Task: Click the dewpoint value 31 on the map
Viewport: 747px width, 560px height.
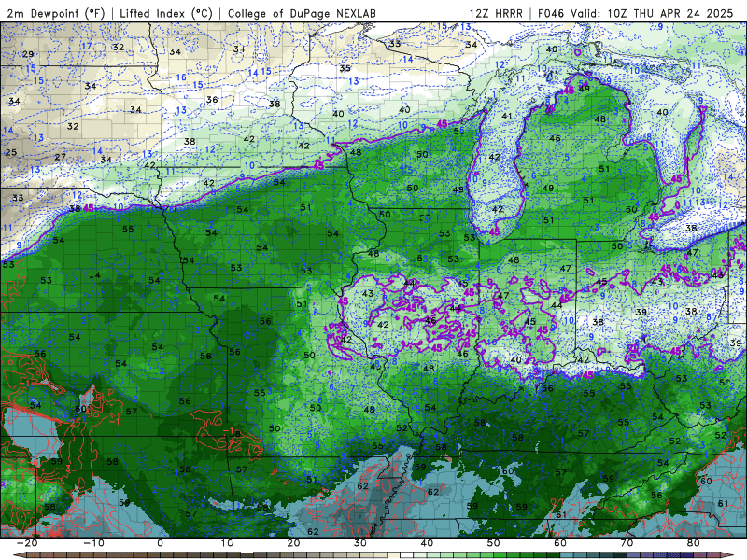Action: click(239, 49)
